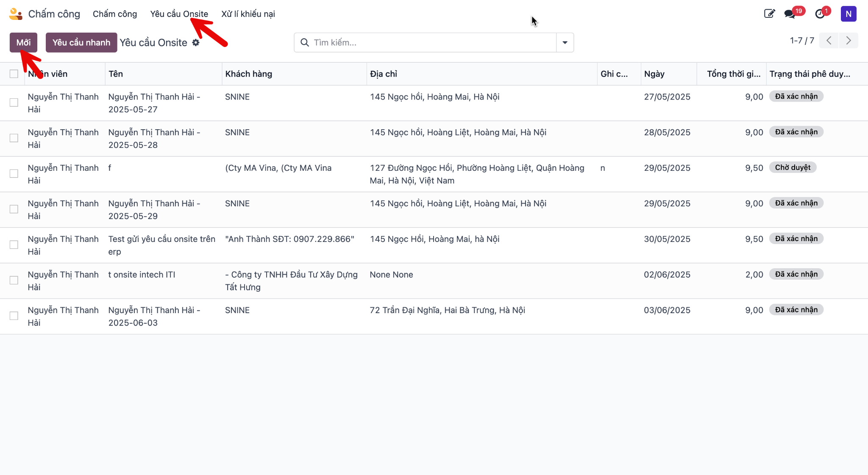Click address 145 Ngọc hồi, Hoàng Mai, Hà Nội

tap(434, 97)
